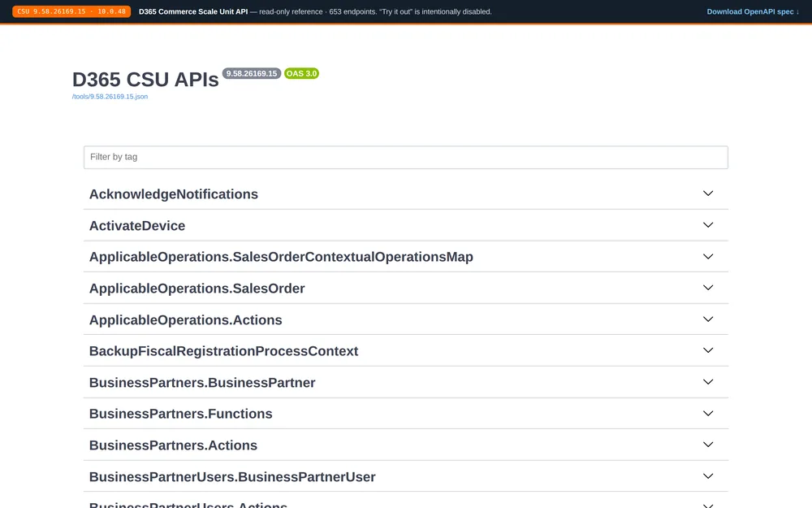Select ApplicableOperations.Actions tag title
The image size is (812, 508).
pyautogui.click(x=185, y=319)
